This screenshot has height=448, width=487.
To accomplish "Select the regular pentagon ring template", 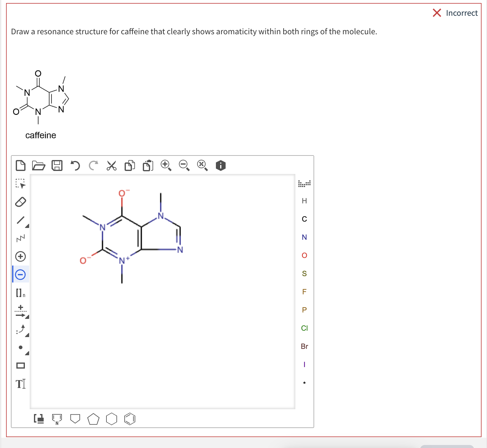I will coord(93,419).
